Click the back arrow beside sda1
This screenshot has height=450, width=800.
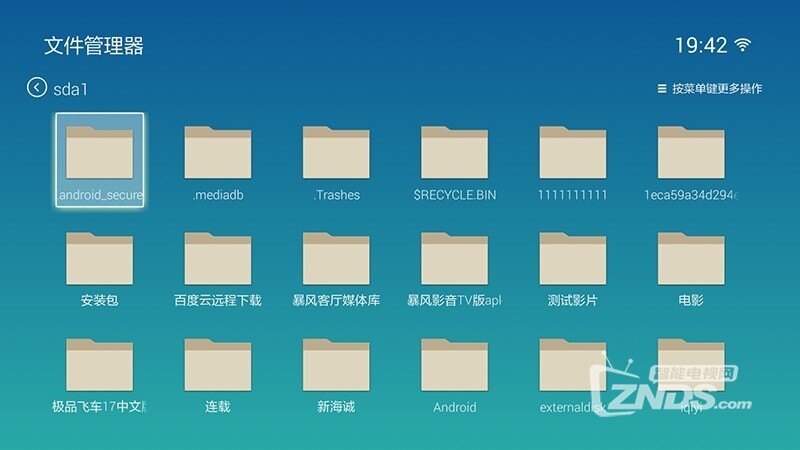click(x=37, y=88)
